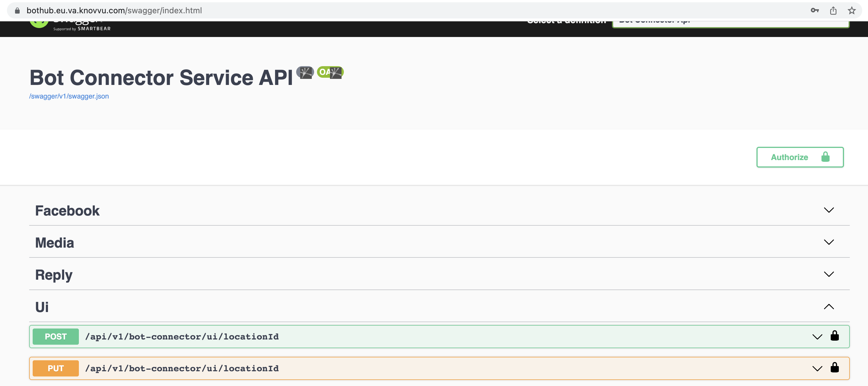The height and width of the screenshot is (386, 868).
Task: Expand the Media section chevron
Action: [829, 242]
